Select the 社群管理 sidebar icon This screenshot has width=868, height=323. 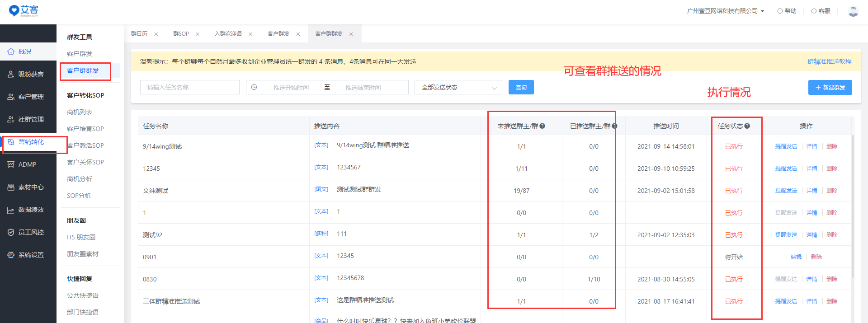coord(11,119)
